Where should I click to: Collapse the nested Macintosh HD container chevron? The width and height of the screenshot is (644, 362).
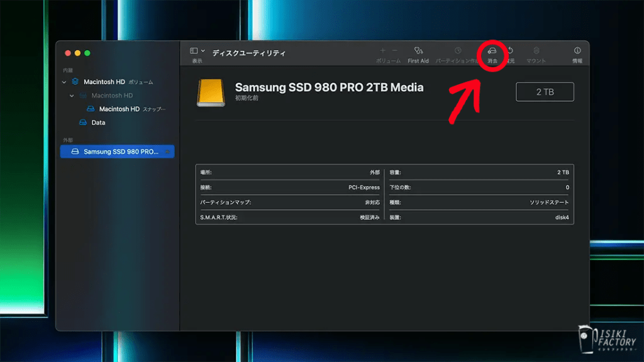[72, 96]
